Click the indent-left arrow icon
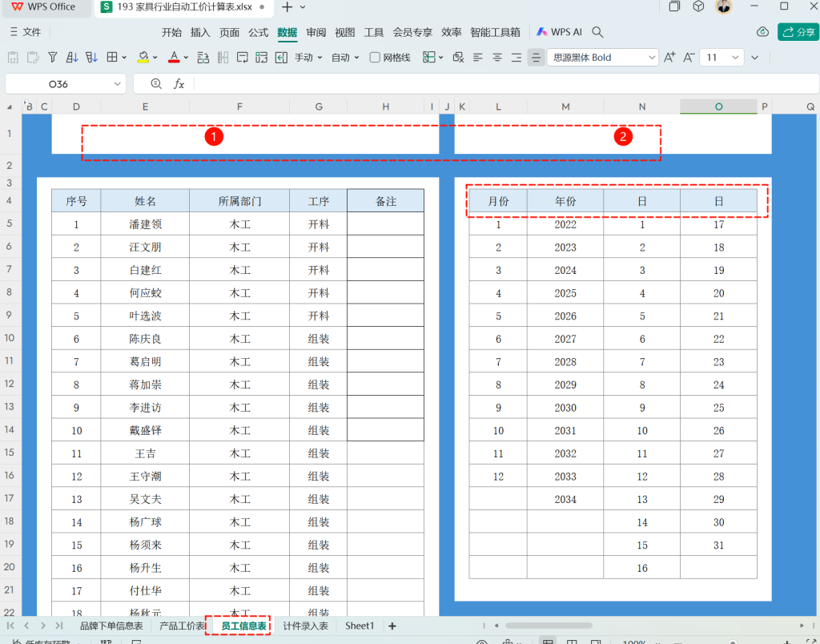The image size is (820, 644). click(x=281, y=58)
